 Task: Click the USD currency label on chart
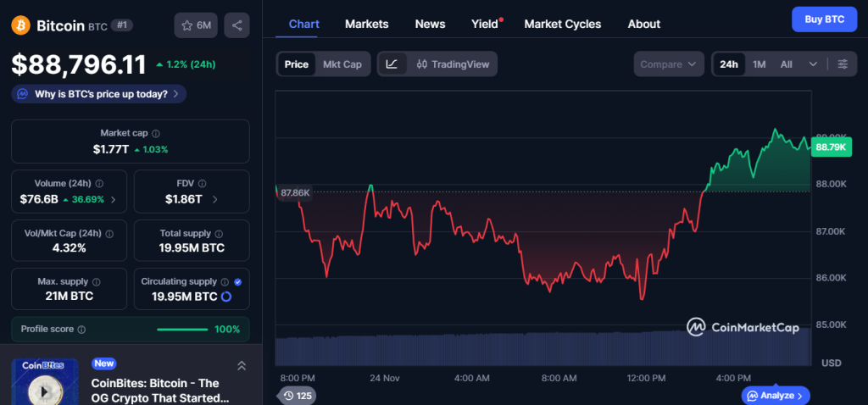pos(831,363)
